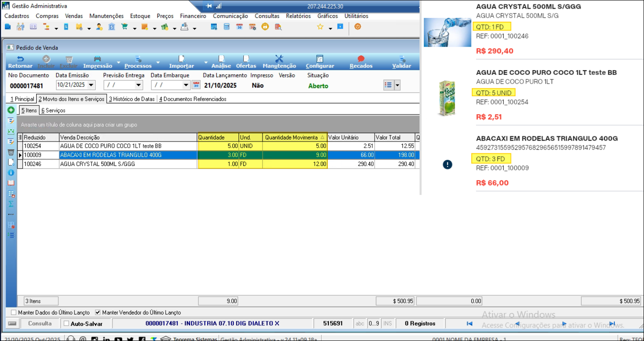Click the Consulta button
644x341 pixels.
coord(40,324)
